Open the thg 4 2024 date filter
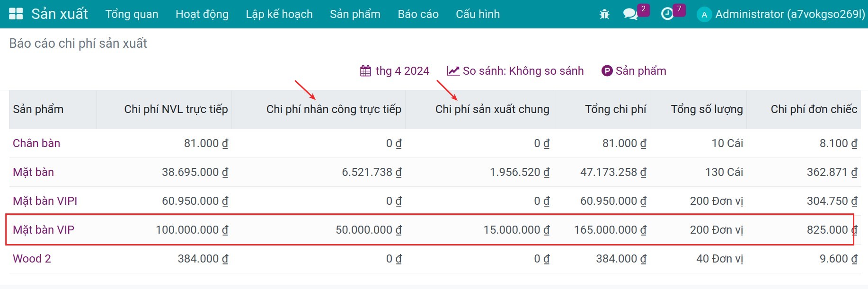 pos(395,71)
